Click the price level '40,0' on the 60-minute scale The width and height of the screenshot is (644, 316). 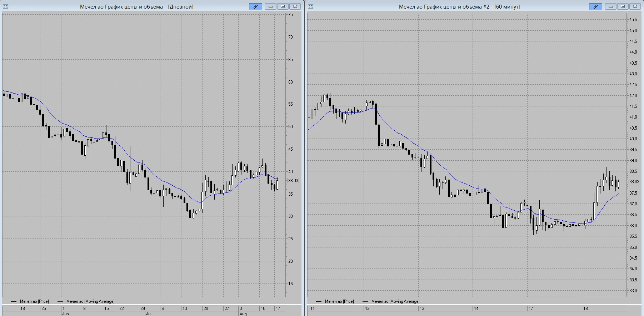point(633,139)
